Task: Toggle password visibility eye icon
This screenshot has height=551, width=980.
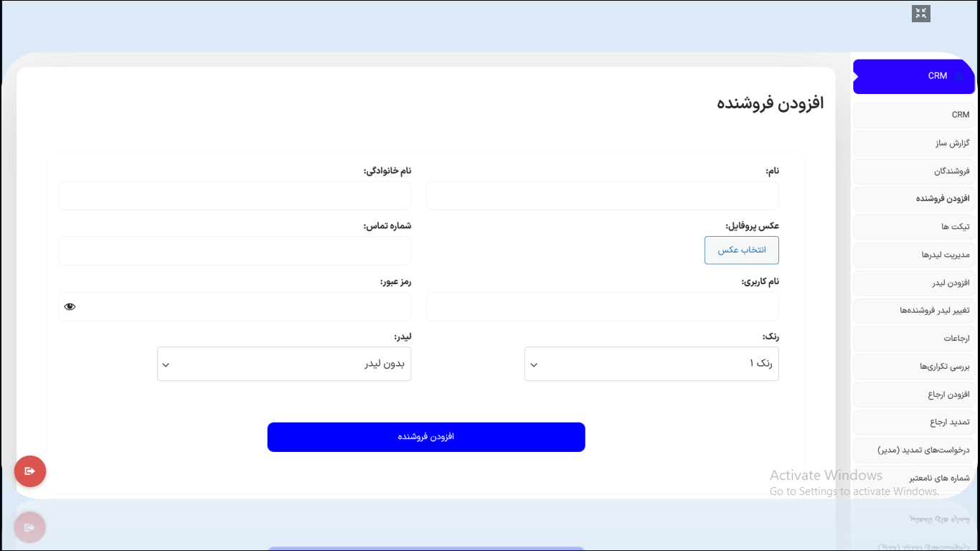Action: (x=70, y=306)
